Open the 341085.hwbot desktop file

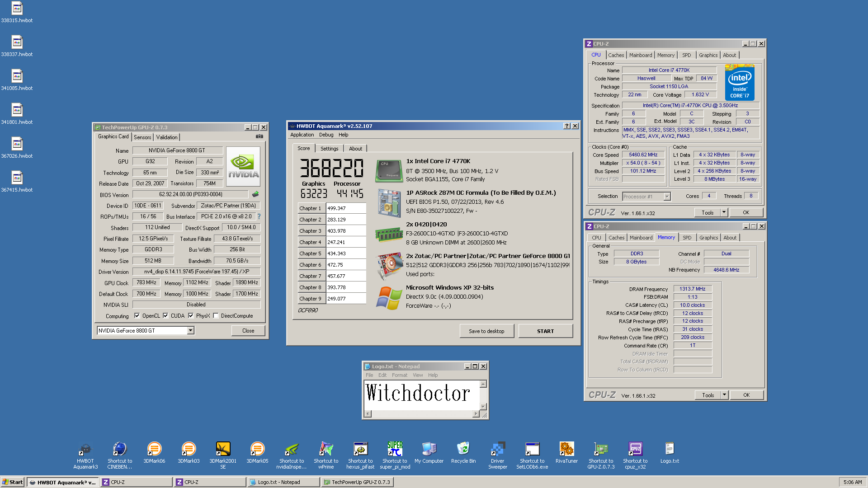coord(17,80)
